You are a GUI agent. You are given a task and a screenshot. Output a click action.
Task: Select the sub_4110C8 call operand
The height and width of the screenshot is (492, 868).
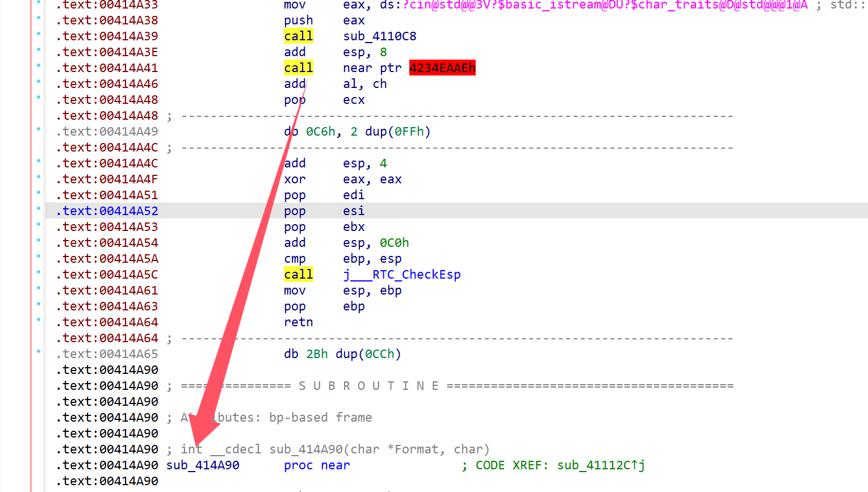click(x=380, y=36)
